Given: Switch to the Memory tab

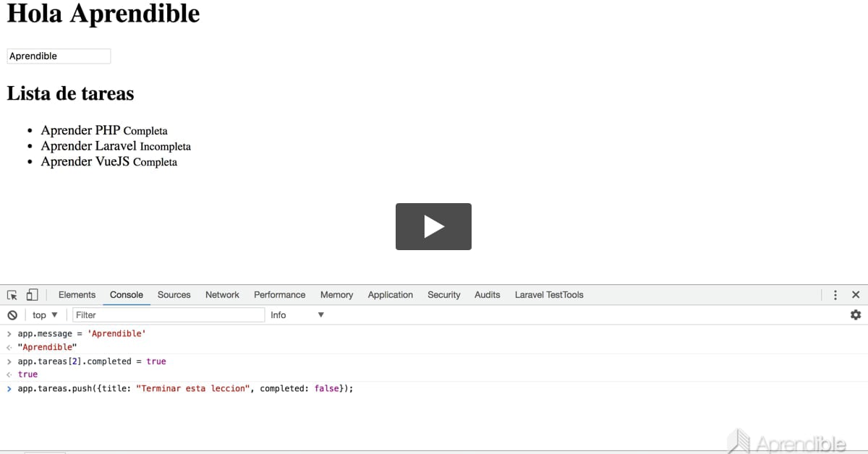Looking at the screenshot, I should pos(336,295).
